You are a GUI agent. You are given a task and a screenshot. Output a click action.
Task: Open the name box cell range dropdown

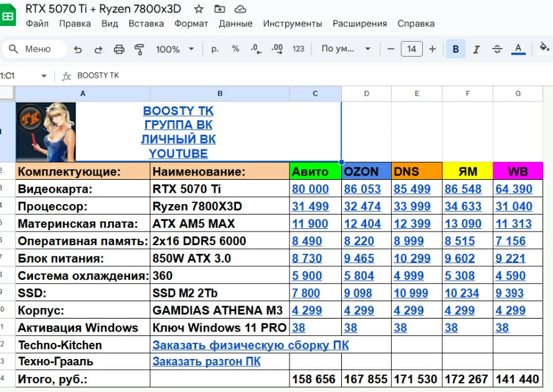(44, 76)
